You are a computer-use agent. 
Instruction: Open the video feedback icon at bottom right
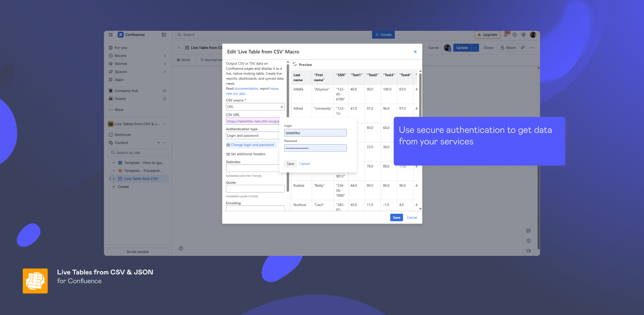point(528,251)
